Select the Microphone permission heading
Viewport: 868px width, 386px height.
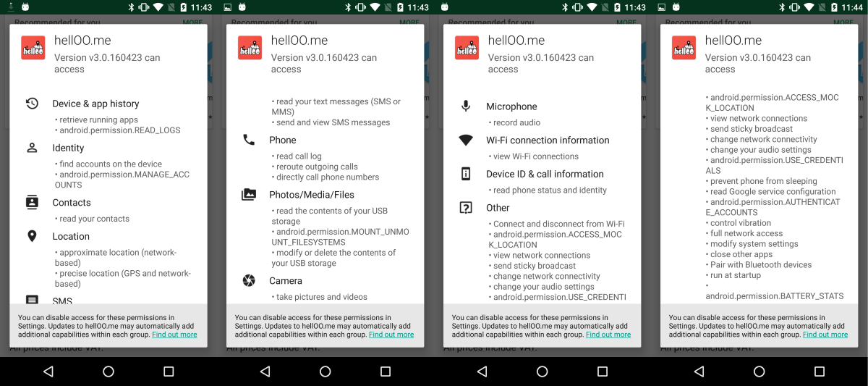[511, 106]
